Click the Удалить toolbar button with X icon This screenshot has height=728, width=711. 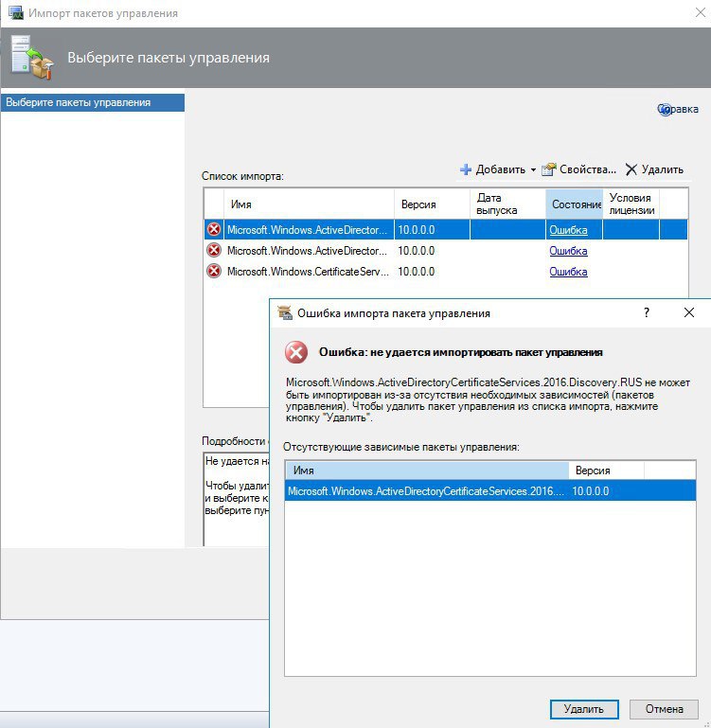pos(654,169)
